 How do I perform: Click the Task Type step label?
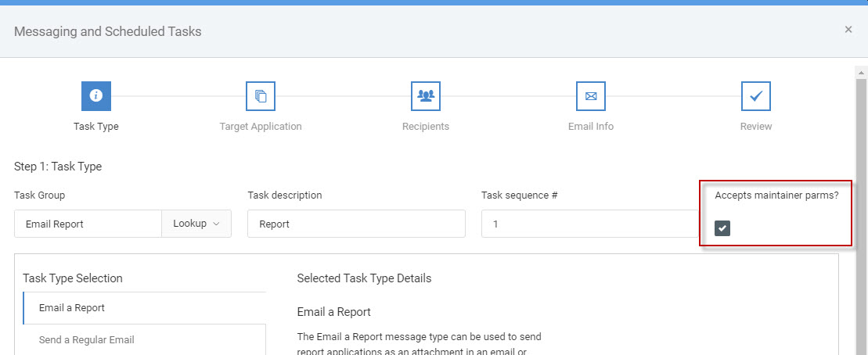point(96,126)
